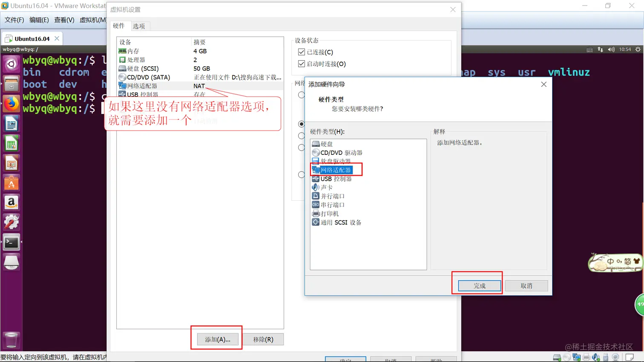The image size is (644, 362).
Task: Launch Firefox from the Ubuntu dock
Action: (x=11, y=104)
